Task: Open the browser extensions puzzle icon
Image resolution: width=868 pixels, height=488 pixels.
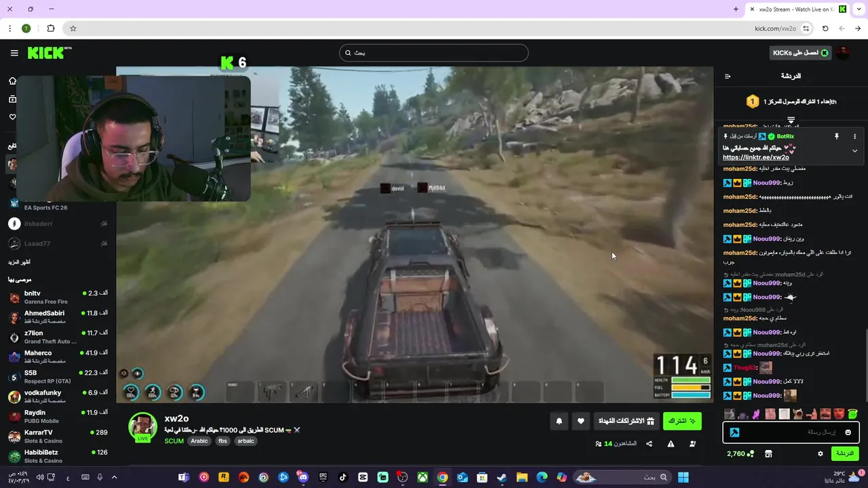Action: (x=51, y=28)
